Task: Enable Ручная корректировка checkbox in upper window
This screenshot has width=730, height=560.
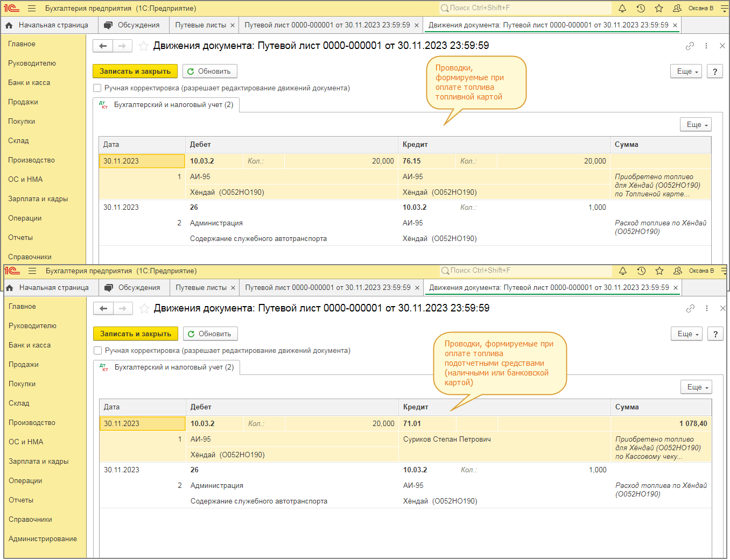Action: pos(97,88)
